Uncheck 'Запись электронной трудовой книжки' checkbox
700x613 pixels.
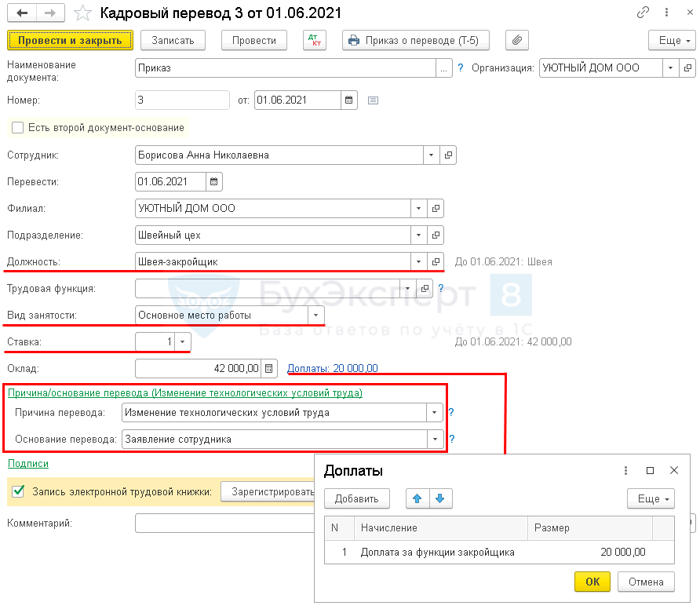click(18, 492)
